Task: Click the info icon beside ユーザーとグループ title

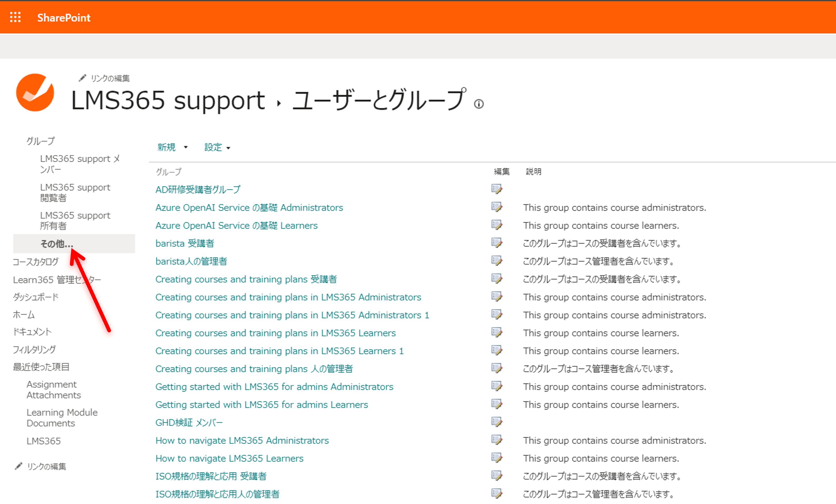Action: pyautogui.click(x=478, y=104)
